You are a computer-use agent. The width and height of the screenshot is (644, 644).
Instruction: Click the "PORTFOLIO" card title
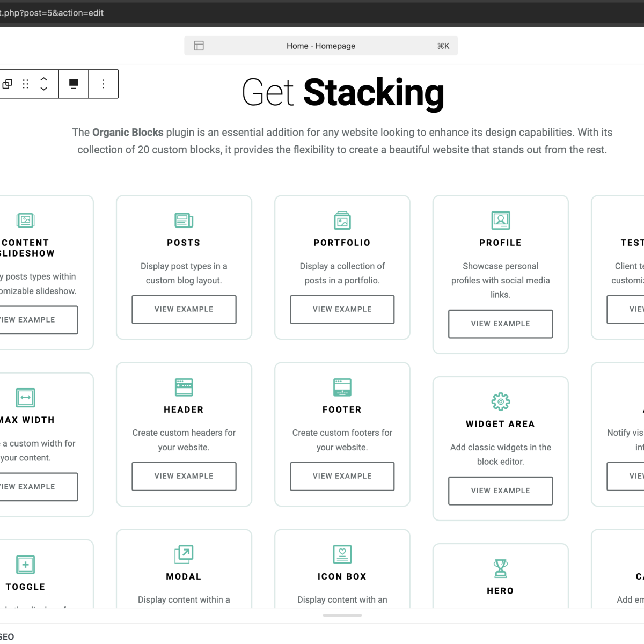(342, 243)
